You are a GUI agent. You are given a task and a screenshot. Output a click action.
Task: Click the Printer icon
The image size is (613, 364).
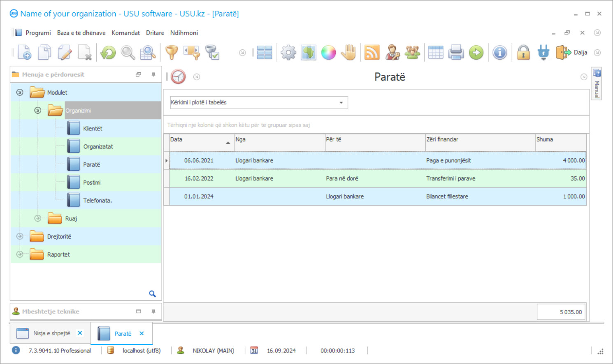click(456, 53)
